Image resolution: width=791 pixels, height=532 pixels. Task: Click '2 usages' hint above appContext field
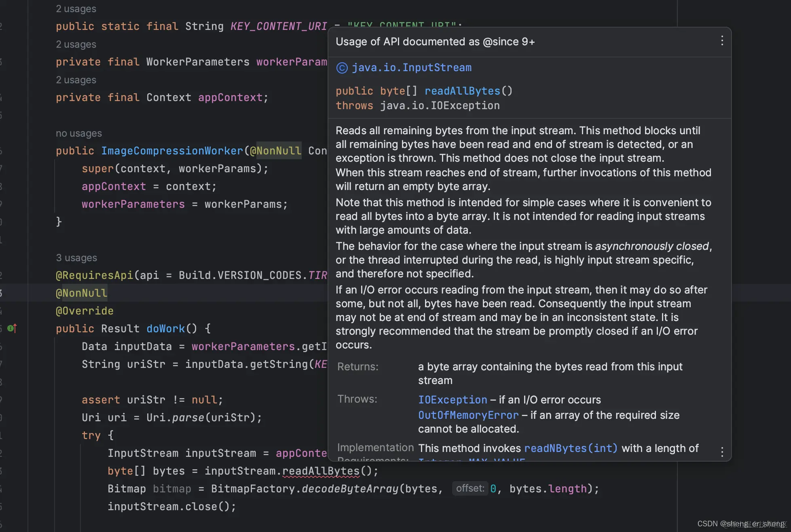76,80
